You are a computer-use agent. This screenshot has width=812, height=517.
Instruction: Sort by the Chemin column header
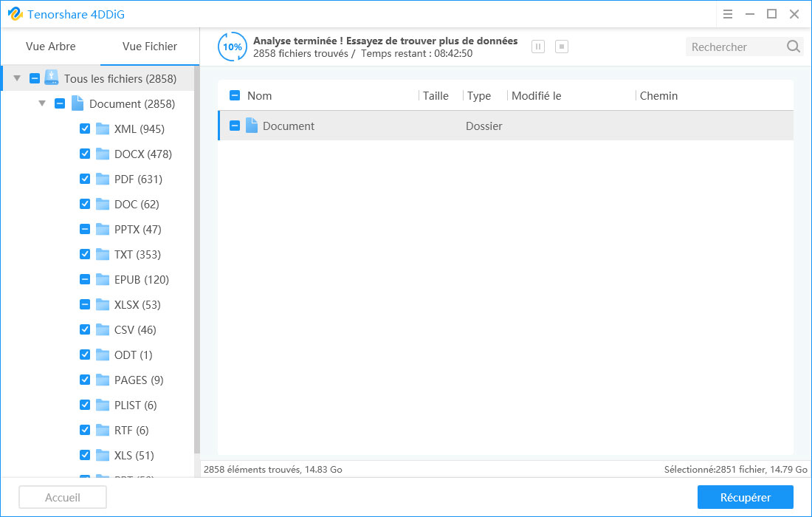(658, 96)
